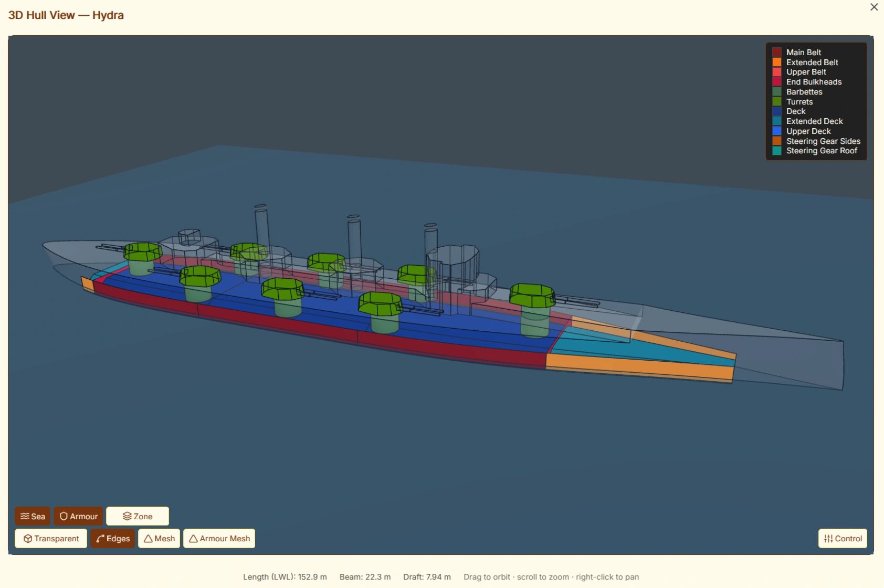Select the 'Turrets' legend label
This screenshot has width=884, height=588.
(799, 101)
